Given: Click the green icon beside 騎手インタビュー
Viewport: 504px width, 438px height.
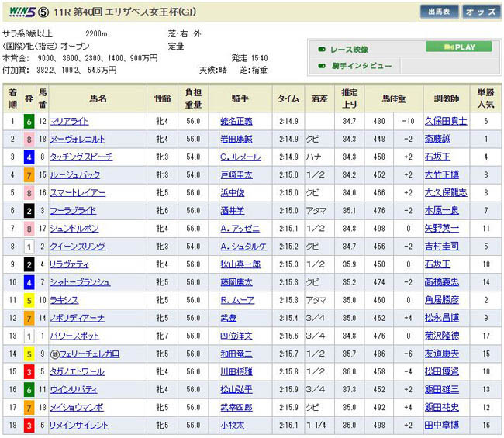Looking at the screenshot, I should [x=321, y=66].
